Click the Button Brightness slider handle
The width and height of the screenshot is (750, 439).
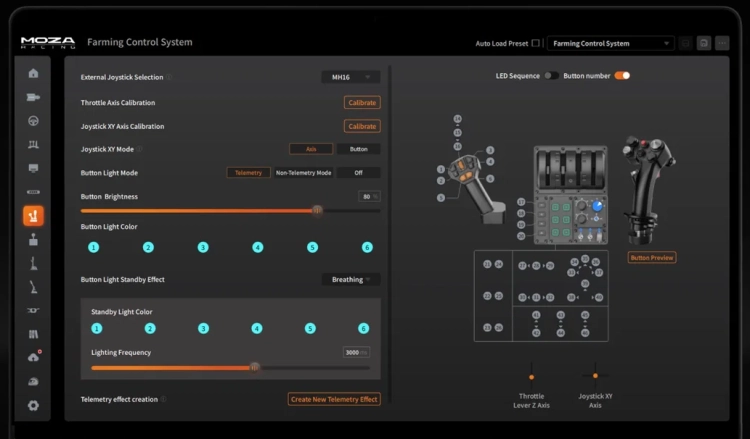tap(317, 210)
